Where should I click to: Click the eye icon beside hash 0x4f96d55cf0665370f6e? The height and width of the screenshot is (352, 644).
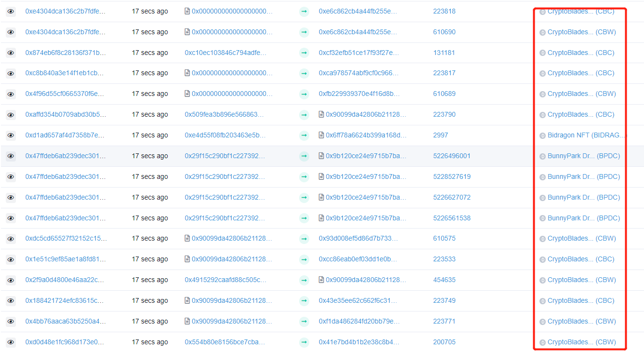11,94
